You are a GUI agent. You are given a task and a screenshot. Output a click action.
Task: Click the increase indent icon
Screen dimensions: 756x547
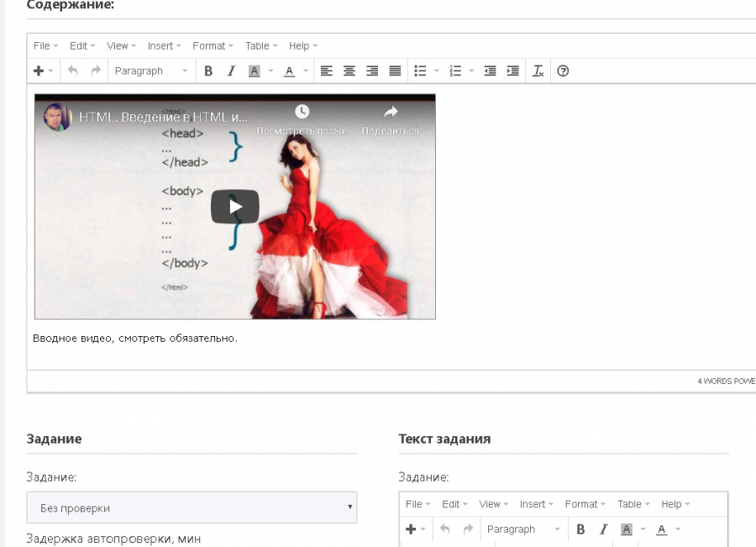513,71
